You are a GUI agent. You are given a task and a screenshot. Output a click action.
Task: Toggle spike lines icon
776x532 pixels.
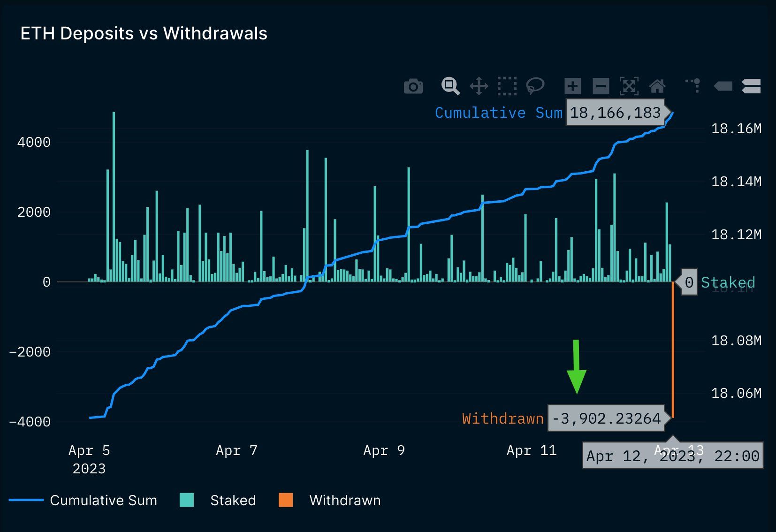click(693, 85)
